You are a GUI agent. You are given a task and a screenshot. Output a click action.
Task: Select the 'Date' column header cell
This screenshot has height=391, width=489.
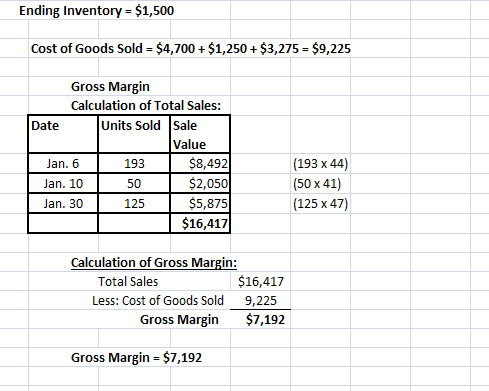63,134
